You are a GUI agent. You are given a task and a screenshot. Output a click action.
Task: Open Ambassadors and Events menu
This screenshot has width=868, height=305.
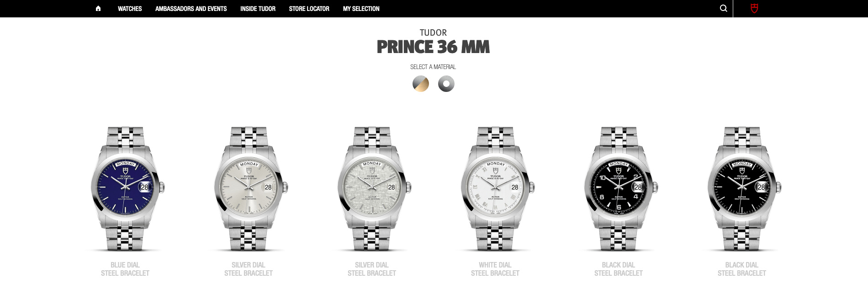click(x=191, y=9)
